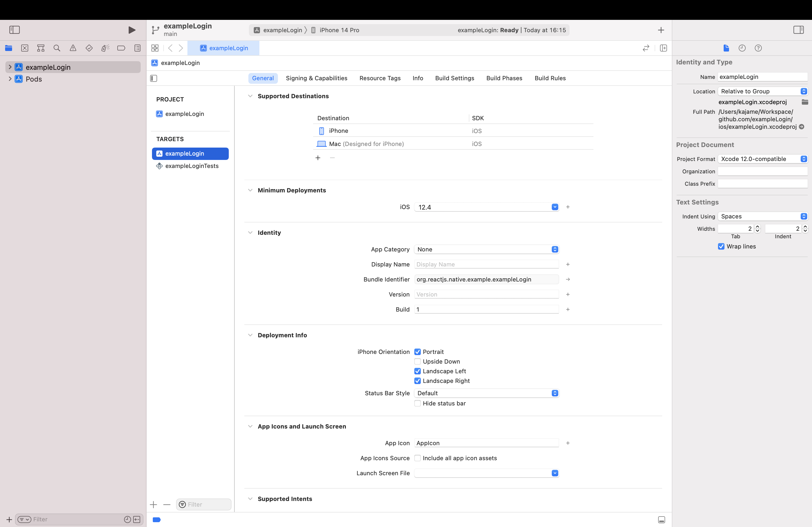Viewport: 812px width, 527px height.
Task: Toggle Include all app icon assets checkbox
Action: tap(418, 458)
